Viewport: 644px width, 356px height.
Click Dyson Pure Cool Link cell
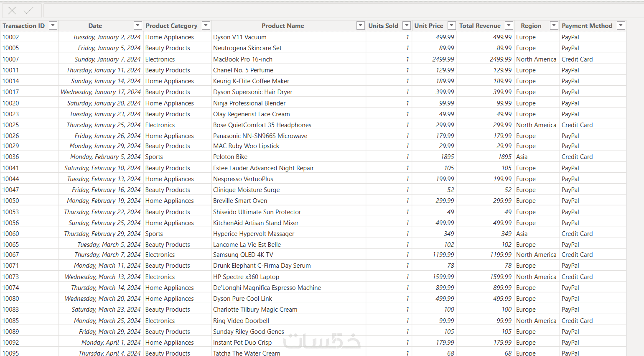pyautogui.click(x=288, y=299)
